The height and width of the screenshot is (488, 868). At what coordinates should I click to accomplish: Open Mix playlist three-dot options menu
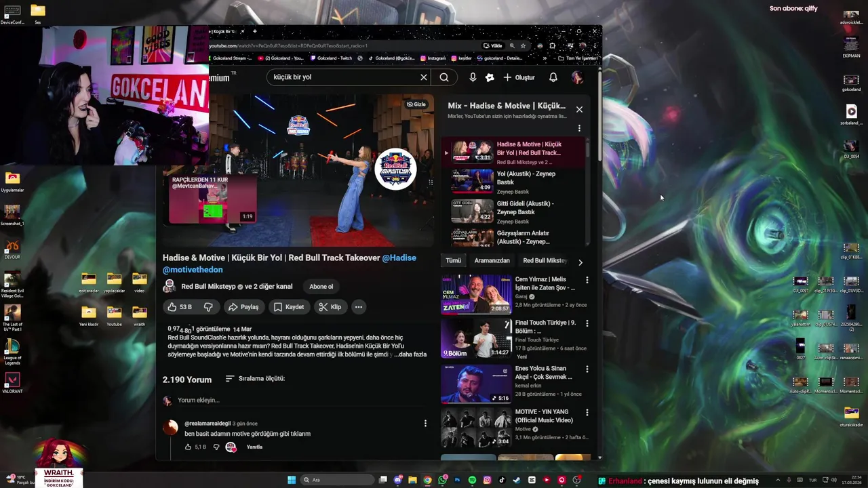click(x=579, y=128)
